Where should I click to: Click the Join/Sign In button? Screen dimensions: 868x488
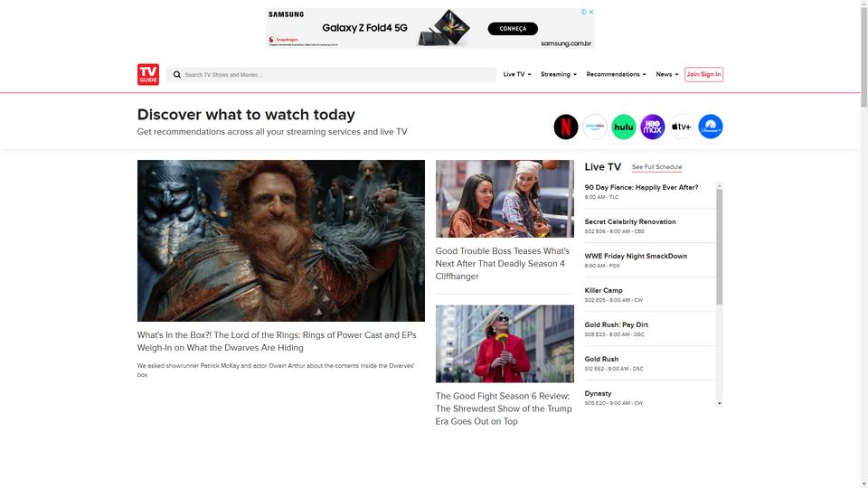[x=703, y=74]
